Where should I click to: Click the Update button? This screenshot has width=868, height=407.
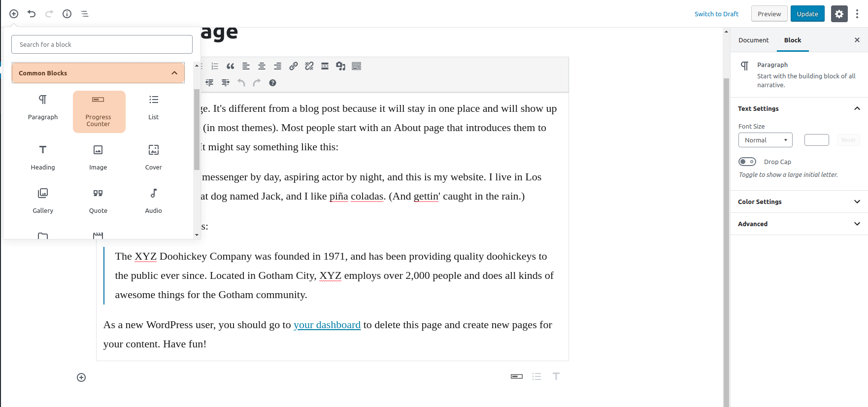pyautogui.click(x=807, y=14)
